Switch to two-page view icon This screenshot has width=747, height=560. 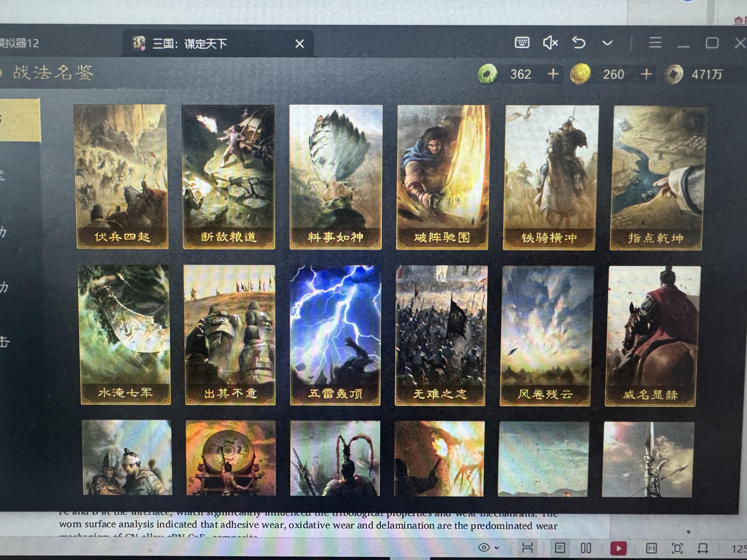[586, 548]
